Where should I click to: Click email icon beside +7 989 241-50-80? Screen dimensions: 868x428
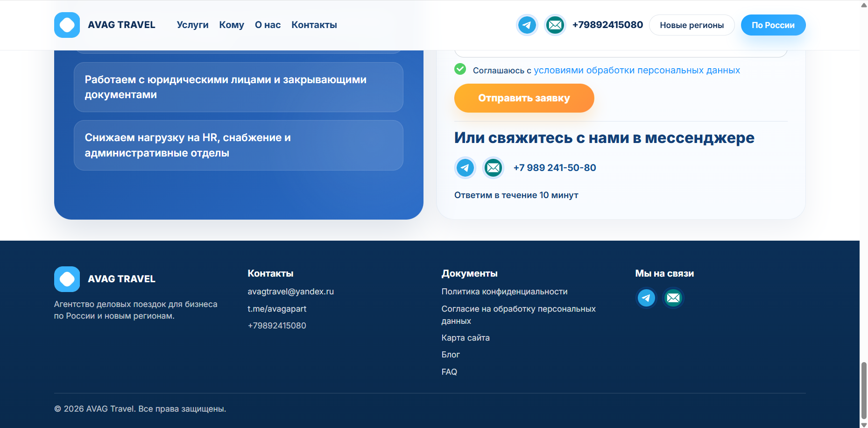493,168
